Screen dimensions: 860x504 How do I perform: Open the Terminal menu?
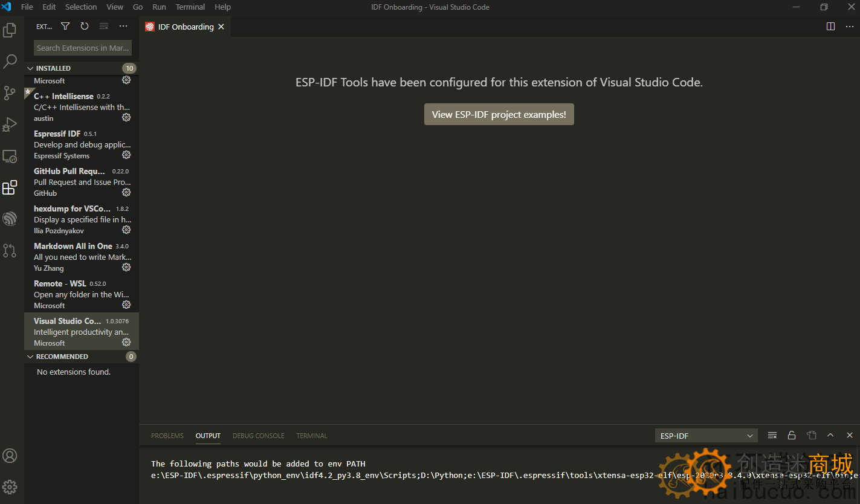coord(190,7)
